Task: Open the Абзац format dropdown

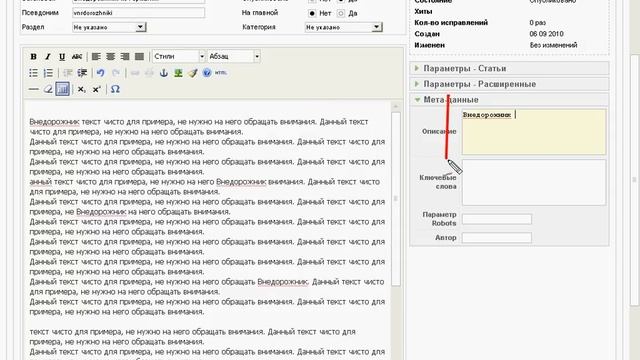Action: click(x=234, y=56)
